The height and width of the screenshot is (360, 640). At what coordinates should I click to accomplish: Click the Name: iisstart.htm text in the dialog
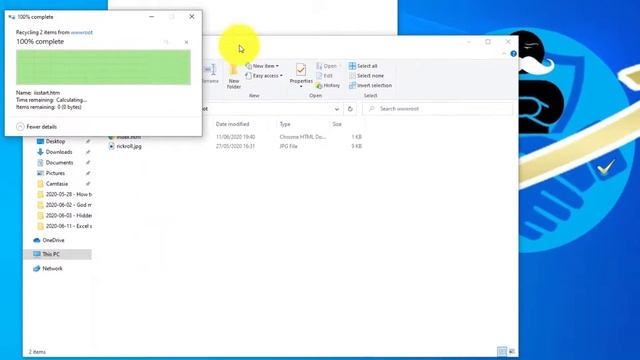click(x=38, y=93)
